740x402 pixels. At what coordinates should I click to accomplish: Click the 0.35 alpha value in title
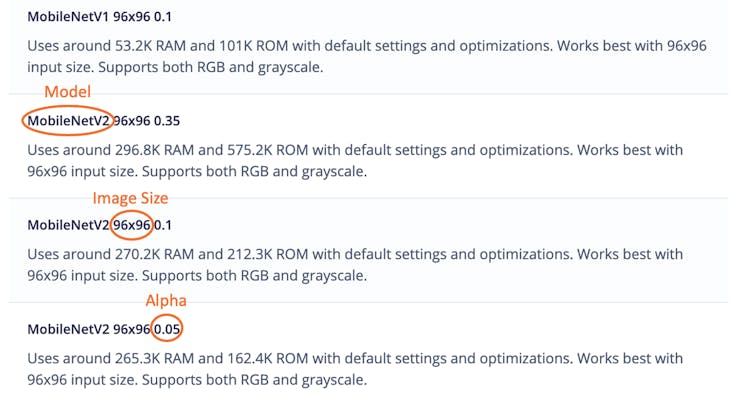[167, 121]
